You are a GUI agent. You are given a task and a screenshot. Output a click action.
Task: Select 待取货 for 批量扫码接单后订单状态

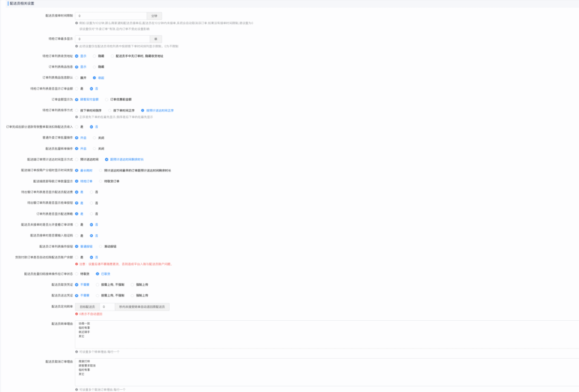coord(77,274)
